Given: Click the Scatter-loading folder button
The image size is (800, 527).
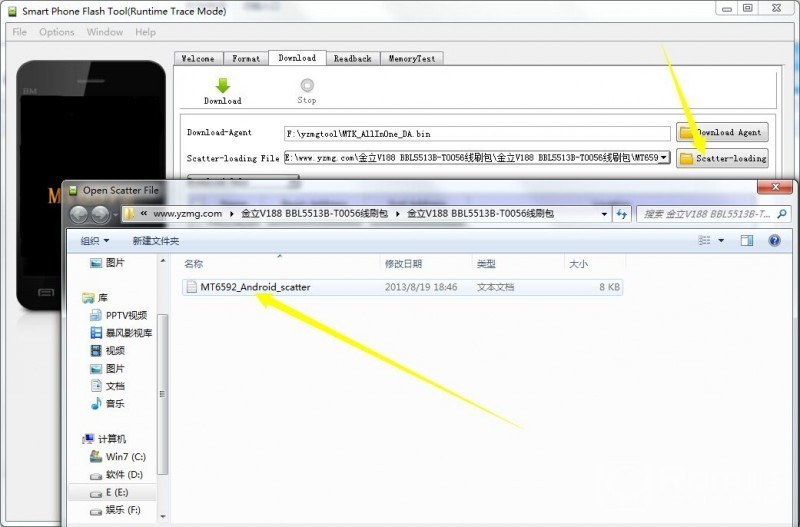Looking at the screenshot, I should pos(722,158).
